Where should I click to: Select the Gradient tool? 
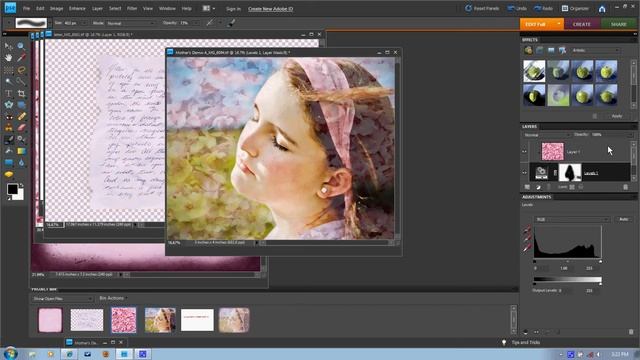click(x=21, y=151)
